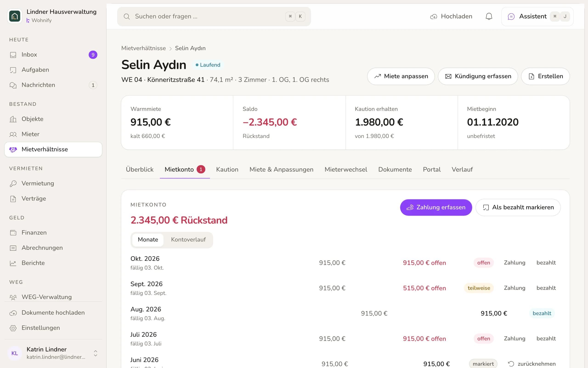Open Verträge in the sidebar
Viewport: 588px width, 368px height.
point(53,198)
